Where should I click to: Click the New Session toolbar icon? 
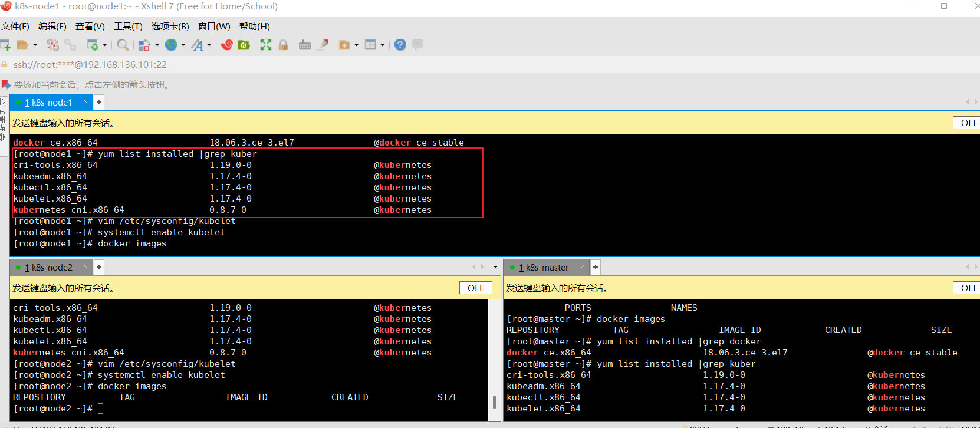5,45
